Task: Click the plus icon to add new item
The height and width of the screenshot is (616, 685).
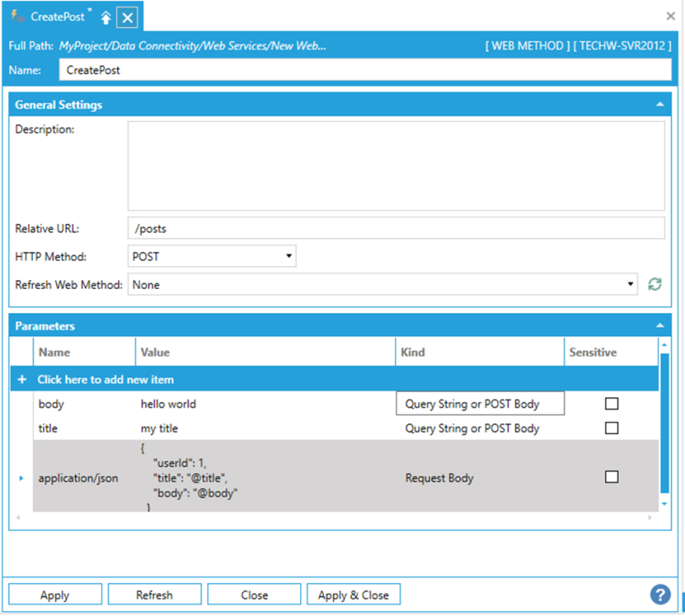Action: (x=21, y=380)
